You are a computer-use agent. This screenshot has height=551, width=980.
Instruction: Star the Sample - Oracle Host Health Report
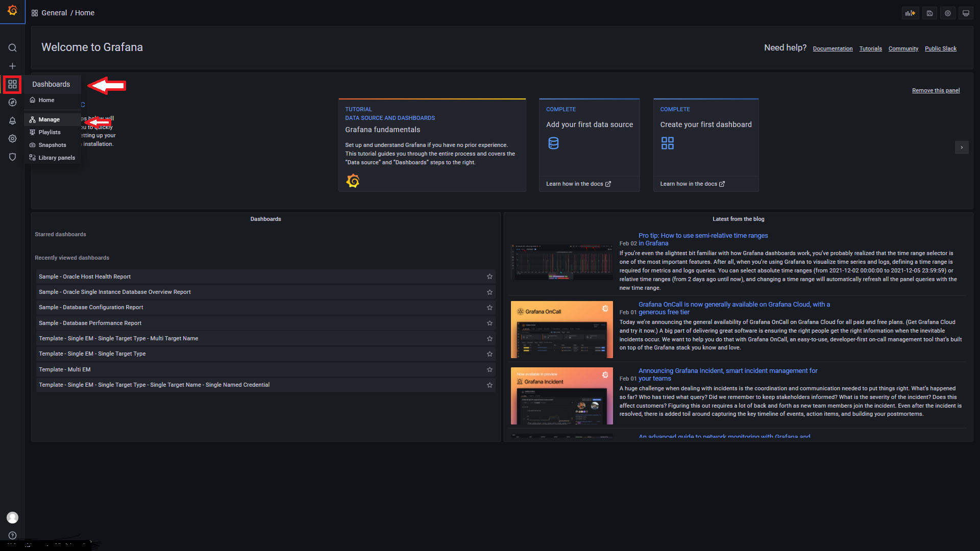click(x=489, y=277)
